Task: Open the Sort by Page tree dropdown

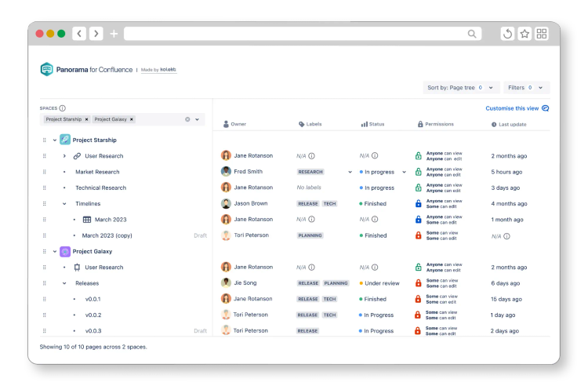Action: (x=461, y=88)
